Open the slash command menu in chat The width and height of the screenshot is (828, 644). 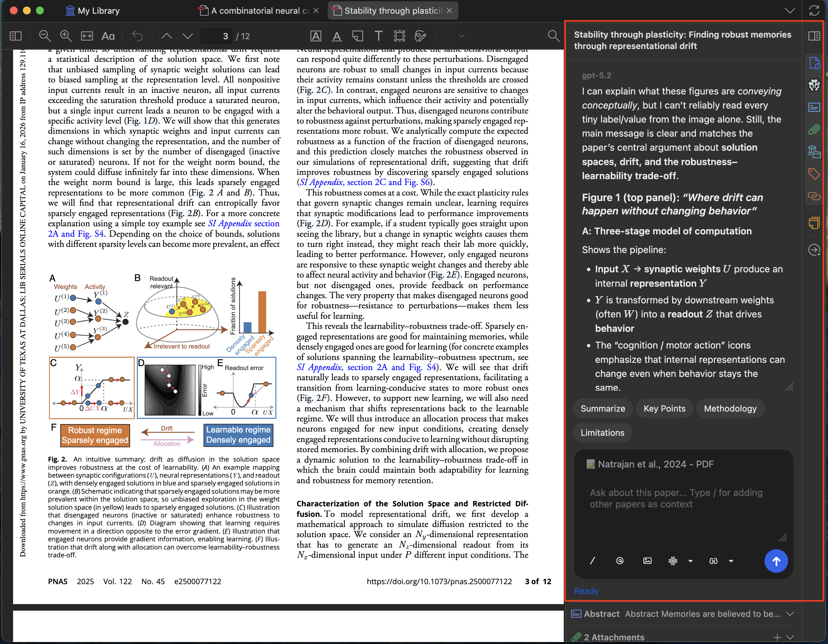592,561
